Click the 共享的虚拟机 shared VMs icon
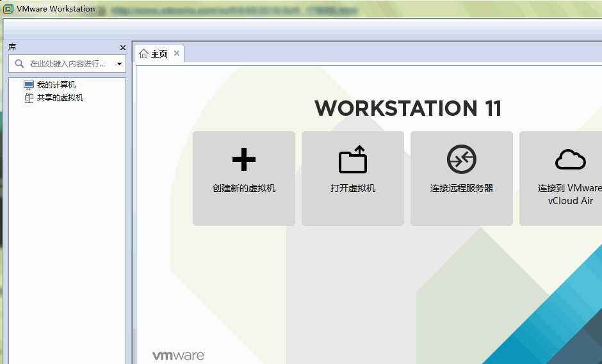Viewport: 602px width, 364px height. [29, 98]
